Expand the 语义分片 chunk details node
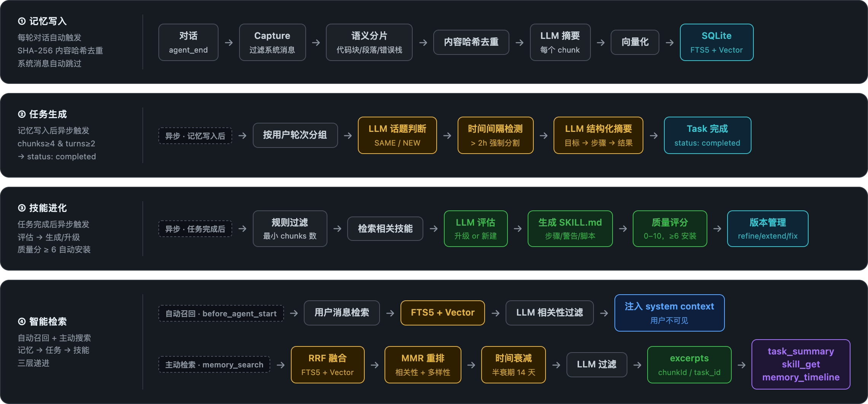 click(x=369, y=42)
